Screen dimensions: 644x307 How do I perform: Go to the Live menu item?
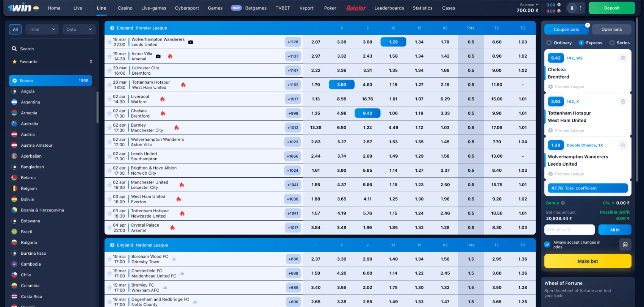(x=78, y=8)
